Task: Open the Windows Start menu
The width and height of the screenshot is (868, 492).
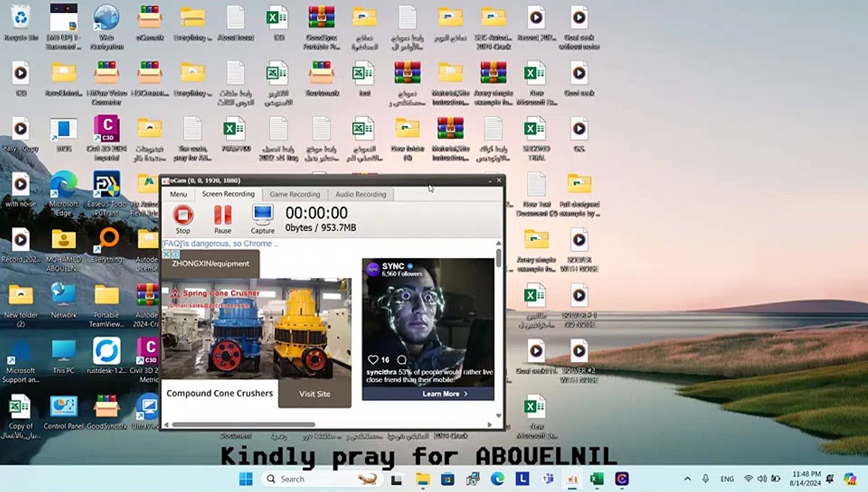Action: coord(246,479)
